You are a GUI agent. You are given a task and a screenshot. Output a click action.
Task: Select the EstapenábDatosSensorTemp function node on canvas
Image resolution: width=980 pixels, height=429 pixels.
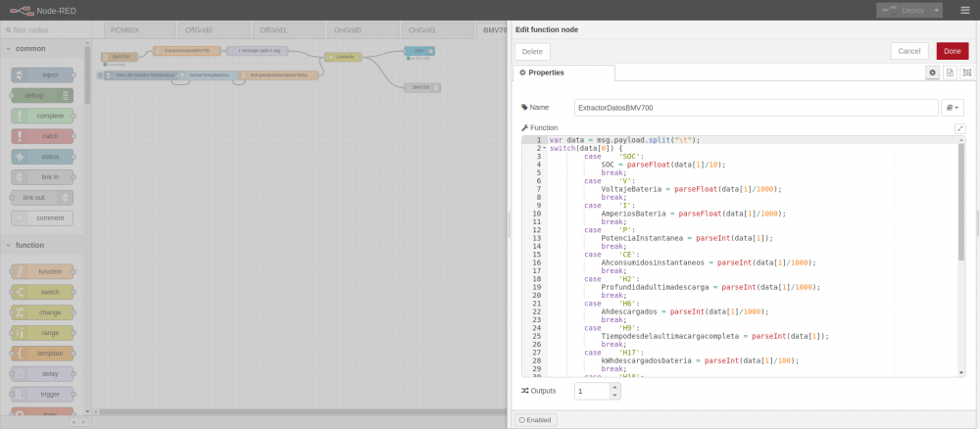coord(278,75)
